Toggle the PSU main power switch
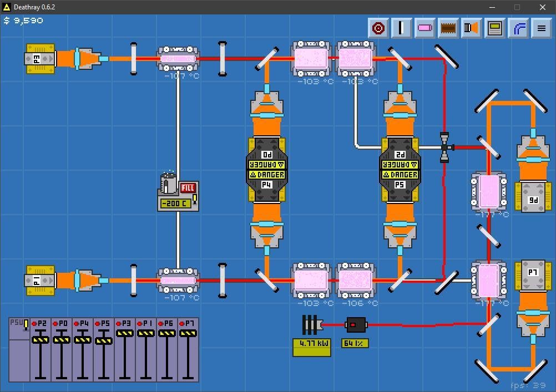The height and width of the screenshot is (392, 556). coord(26,324)
